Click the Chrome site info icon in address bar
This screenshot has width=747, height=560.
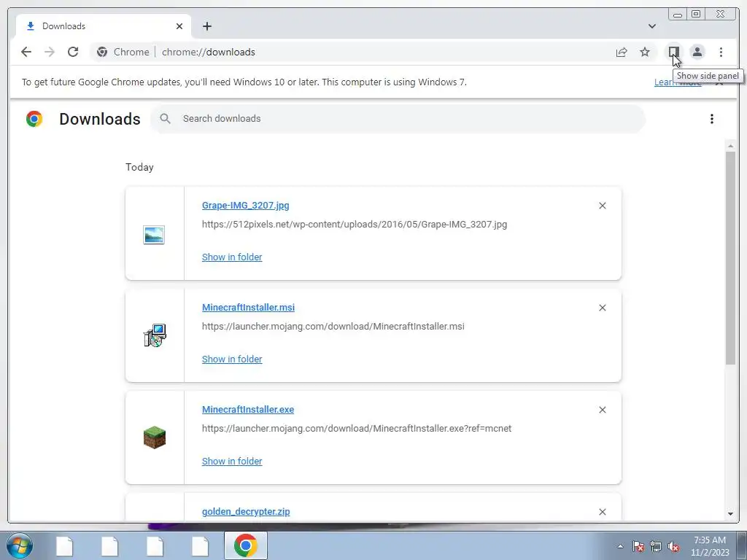click(x=101, y=52)
